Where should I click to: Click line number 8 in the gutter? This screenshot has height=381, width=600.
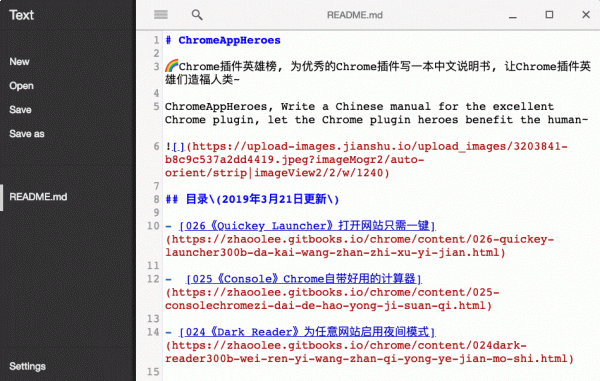pyautogui.click(x=156, y=199)
